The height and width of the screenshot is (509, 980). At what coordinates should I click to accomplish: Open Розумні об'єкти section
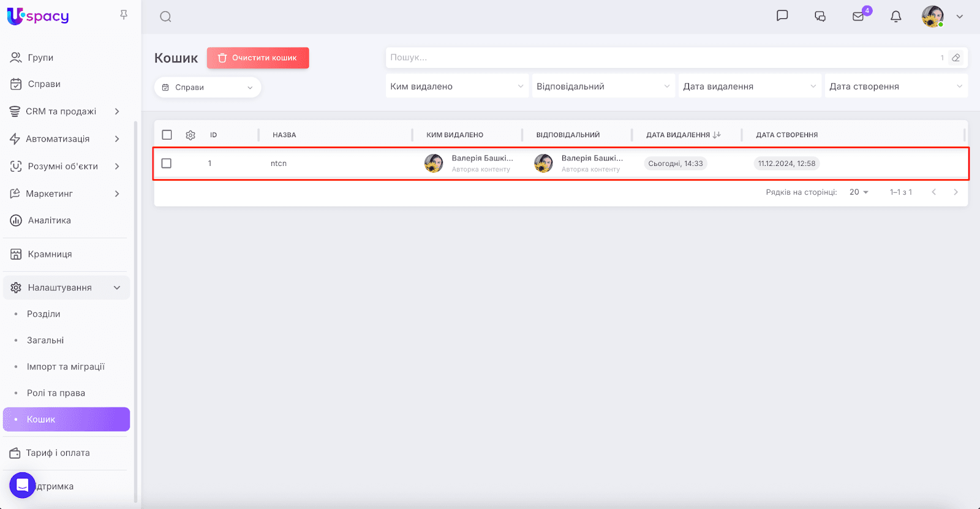pos(62,167)
